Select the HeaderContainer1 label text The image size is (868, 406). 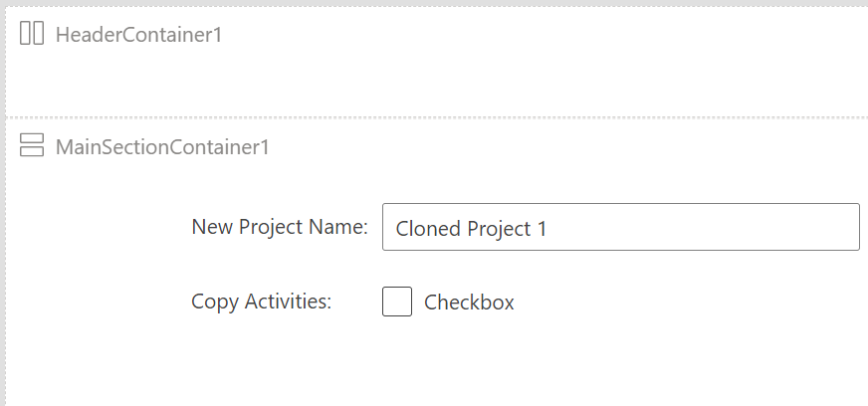138,34
